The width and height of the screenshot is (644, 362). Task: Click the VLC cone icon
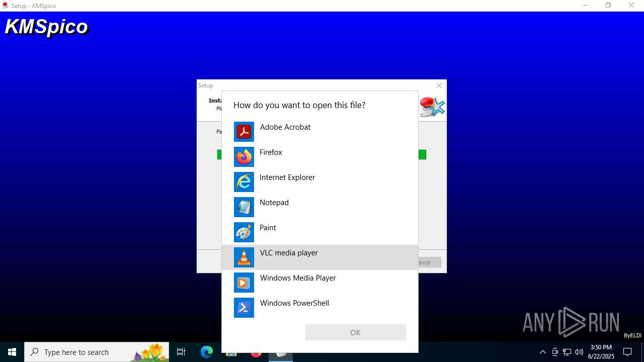[x=244, y=257]
